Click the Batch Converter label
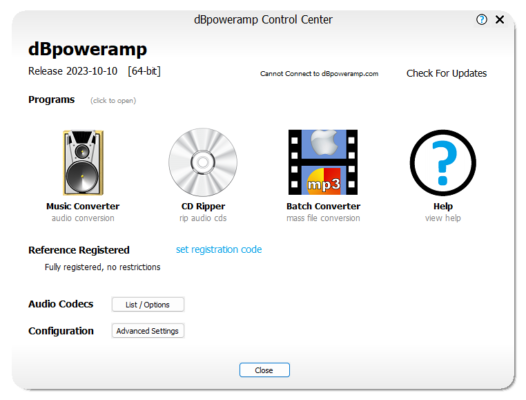The image size is (526, 400). tap(323, 206)
